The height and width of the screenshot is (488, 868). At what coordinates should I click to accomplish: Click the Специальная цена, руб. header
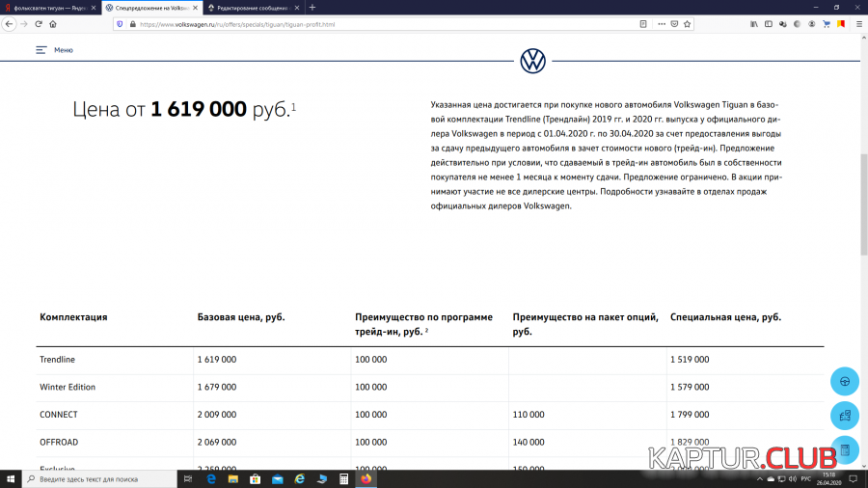pos(725,317)
